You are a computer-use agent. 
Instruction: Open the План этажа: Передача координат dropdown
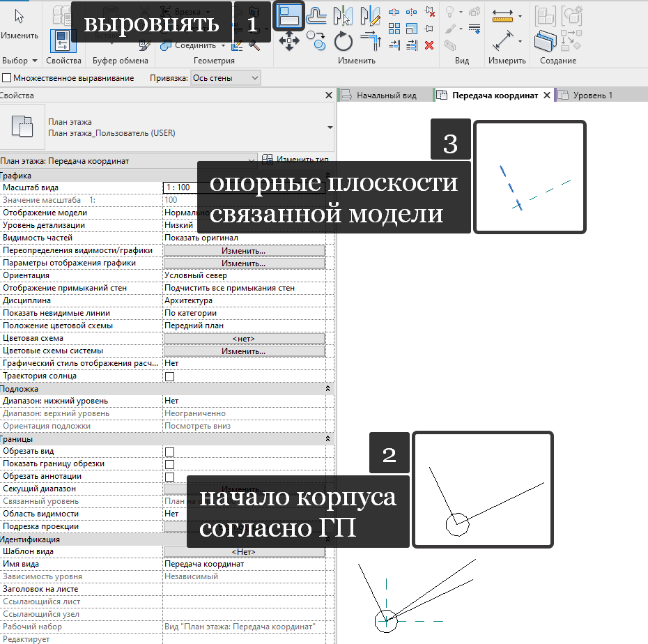128,161
